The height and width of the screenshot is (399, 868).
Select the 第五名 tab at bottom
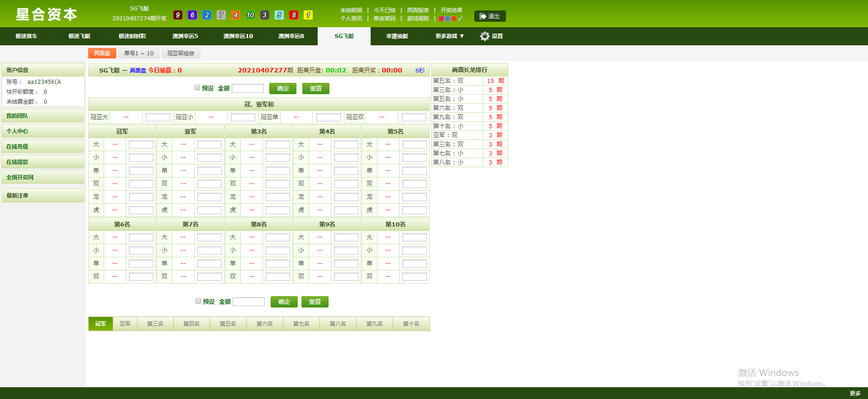[228, 324]
